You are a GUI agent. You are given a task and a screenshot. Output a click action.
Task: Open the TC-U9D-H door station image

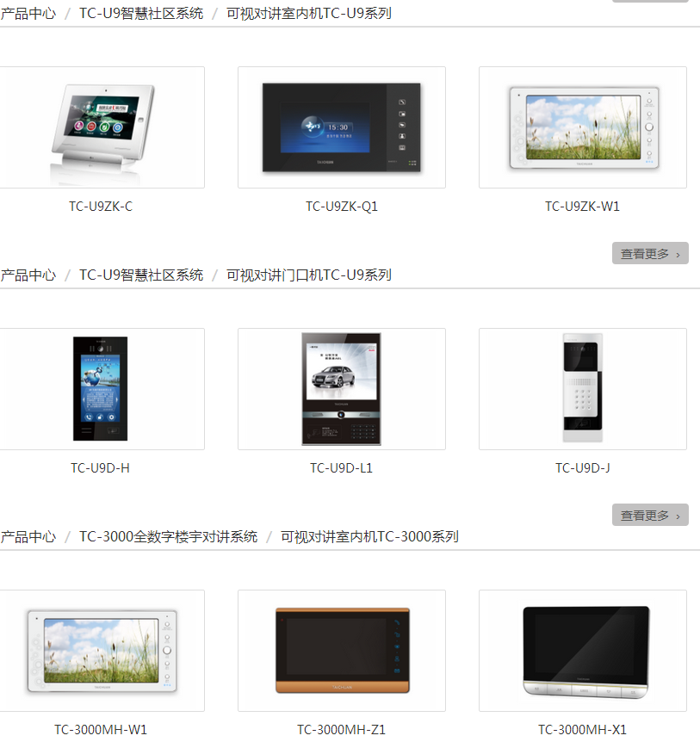pyautogui.click(x=101, y=389)
